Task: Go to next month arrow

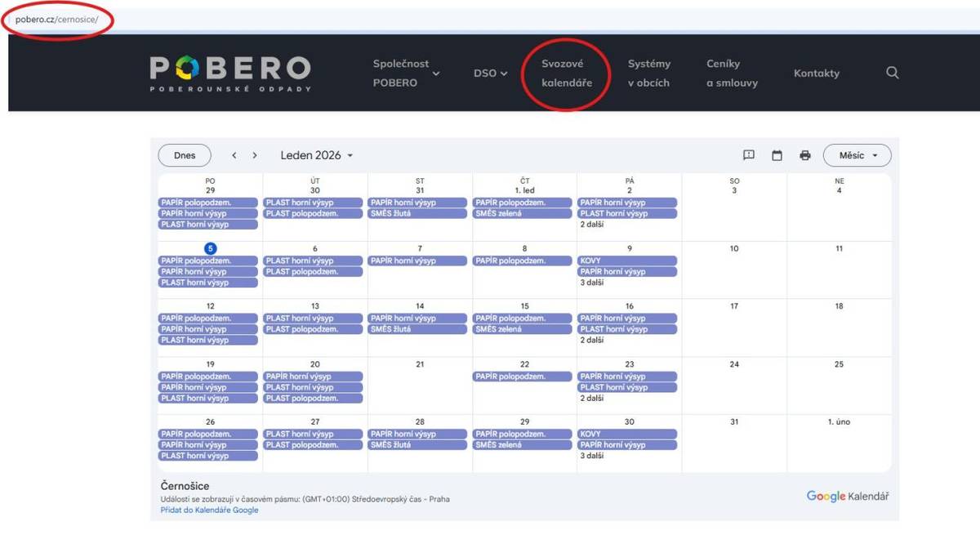Action: click(x=255, y=155)
